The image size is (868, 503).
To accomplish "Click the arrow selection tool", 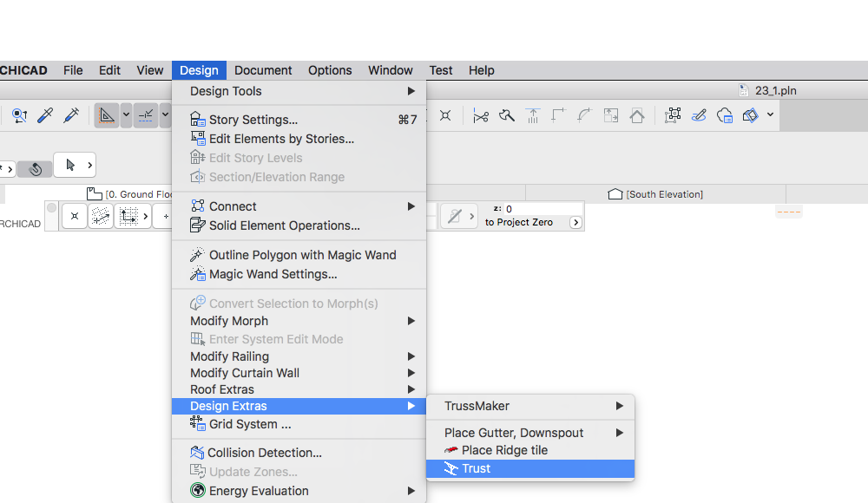I will coord(71,165).
